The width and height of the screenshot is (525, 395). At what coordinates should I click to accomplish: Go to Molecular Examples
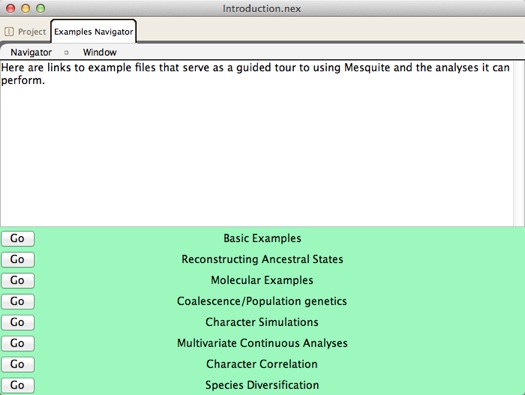tap(18, 281)
